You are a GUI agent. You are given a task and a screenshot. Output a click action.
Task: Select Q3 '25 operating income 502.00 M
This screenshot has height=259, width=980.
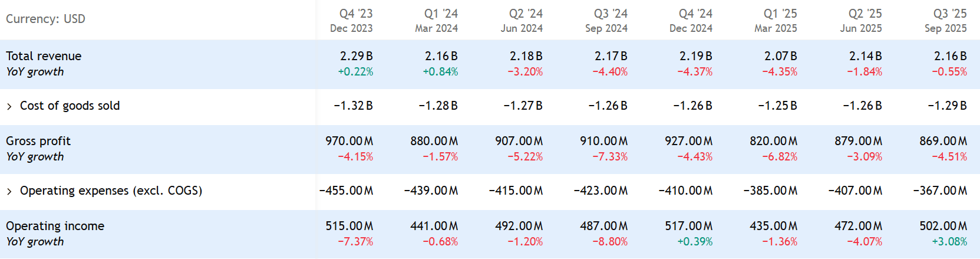[943, 226]
